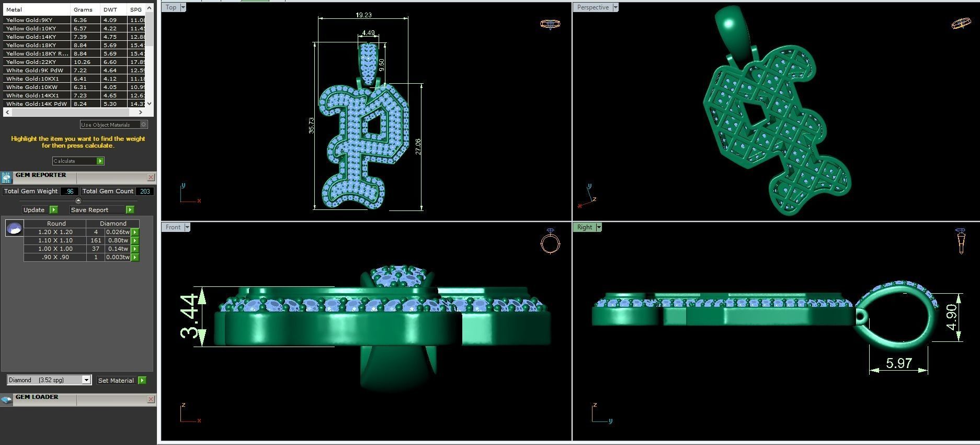Viewport: 980px width, 445px height.
Task: Click metal table scroll up arrow
Action: (x=150, y=8)
